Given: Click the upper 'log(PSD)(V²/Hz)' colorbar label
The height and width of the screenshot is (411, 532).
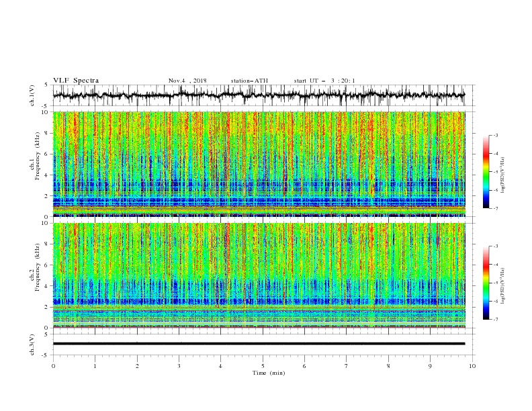Looking at the screenshot, I should 503,175.
